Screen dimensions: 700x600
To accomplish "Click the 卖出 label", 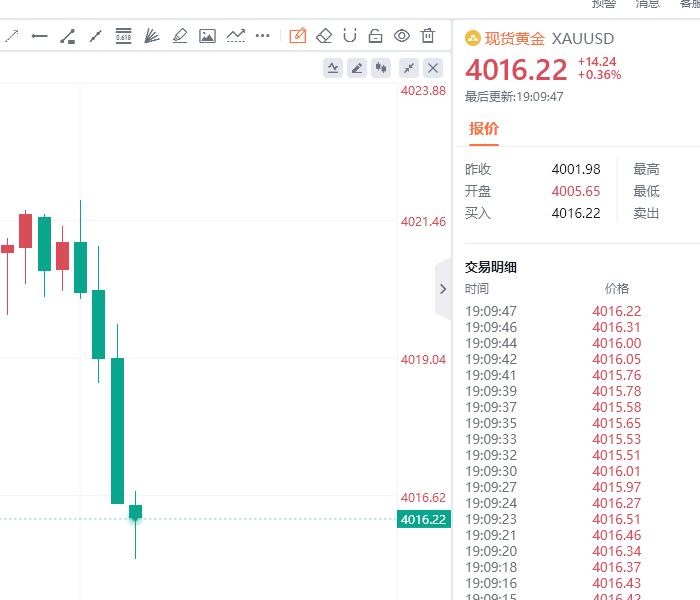I will tap(646, 213).
